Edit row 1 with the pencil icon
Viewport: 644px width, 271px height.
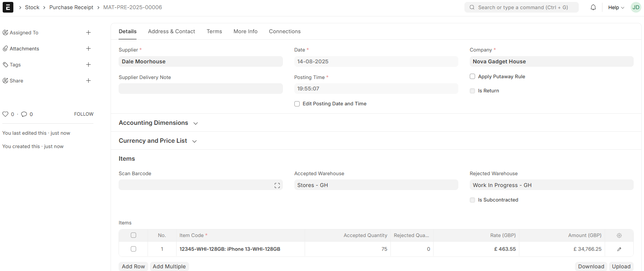pyautogui.click(x=619, y=249)
